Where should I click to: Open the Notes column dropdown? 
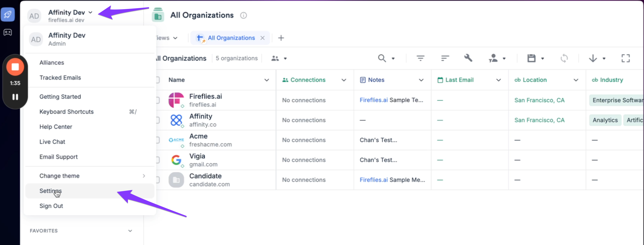(x=421, y=80)
